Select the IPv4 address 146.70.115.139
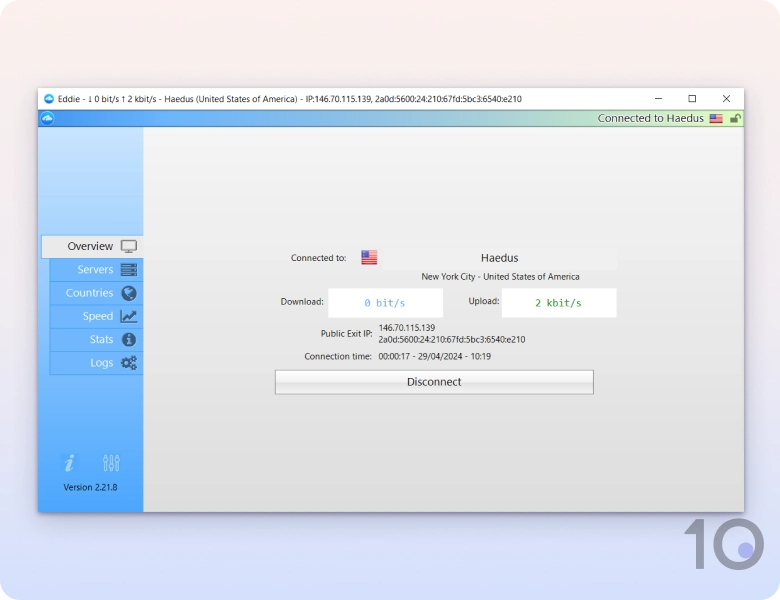 [x=407, y=328]
